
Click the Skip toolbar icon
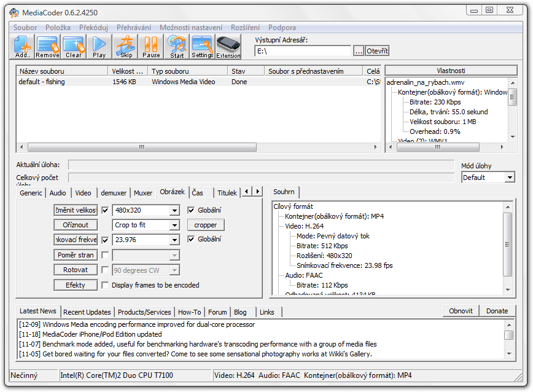125,47
